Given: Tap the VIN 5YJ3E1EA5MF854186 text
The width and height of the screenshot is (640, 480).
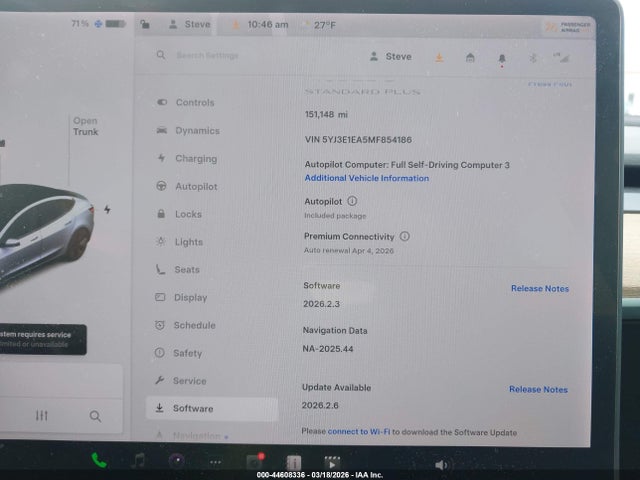Looking at the screenshot, I should click(x=358, y=140).
